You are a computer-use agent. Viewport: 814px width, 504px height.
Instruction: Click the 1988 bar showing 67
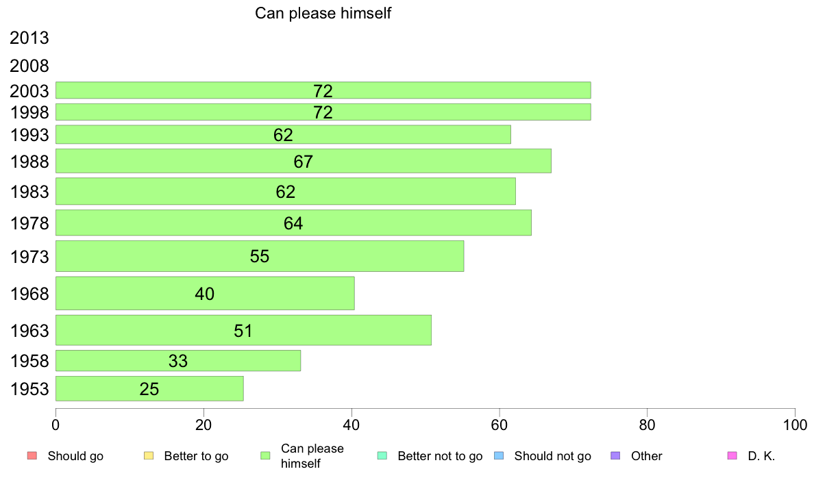pos(303,161)
